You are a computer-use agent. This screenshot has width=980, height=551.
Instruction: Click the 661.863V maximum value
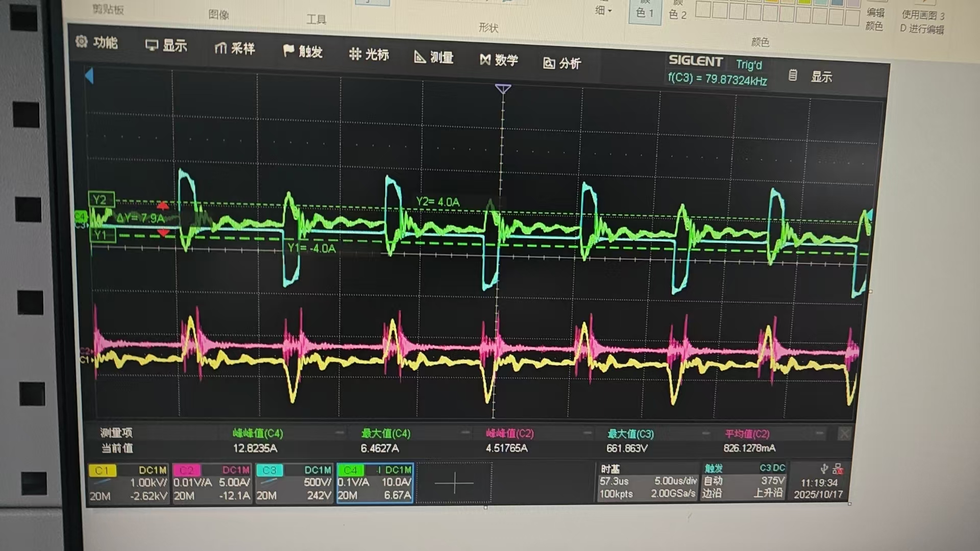[x=627, y=448]
